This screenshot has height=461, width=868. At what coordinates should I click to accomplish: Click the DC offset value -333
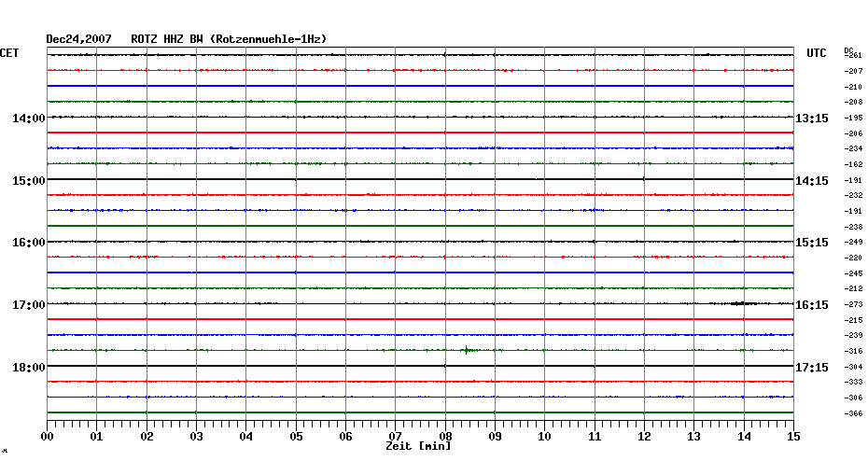853,383
